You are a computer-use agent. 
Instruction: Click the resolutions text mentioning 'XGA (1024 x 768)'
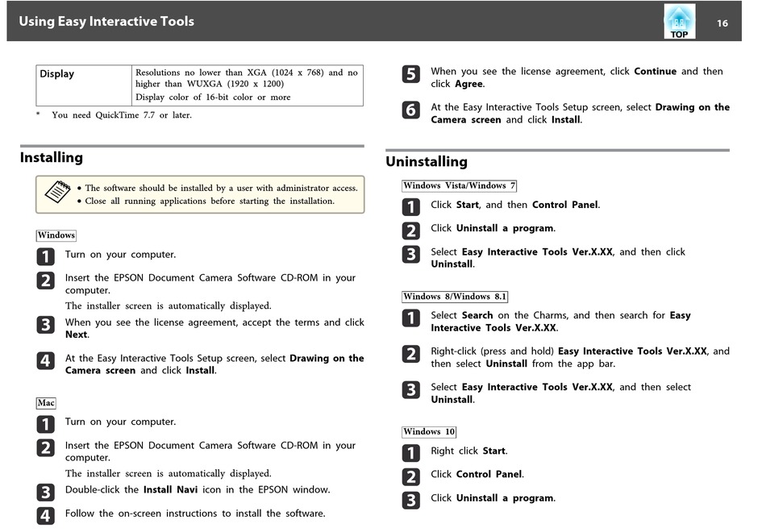click(x=247, y=78)
